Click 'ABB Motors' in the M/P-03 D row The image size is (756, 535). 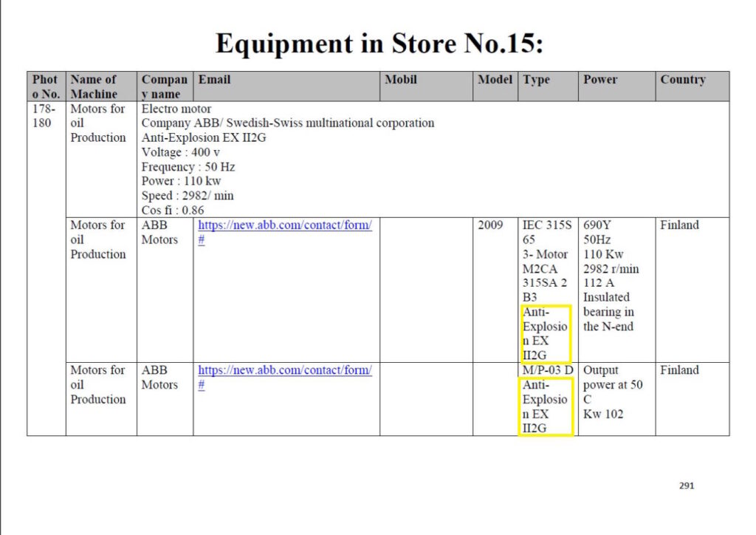click(x=159, y=378)
